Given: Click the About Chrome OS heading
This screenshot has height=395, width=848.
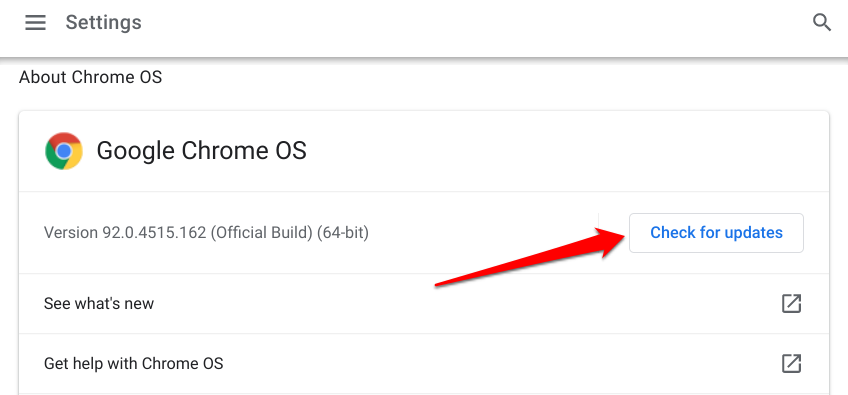Looking at the screenshot, I should click(x=90, y=77).
